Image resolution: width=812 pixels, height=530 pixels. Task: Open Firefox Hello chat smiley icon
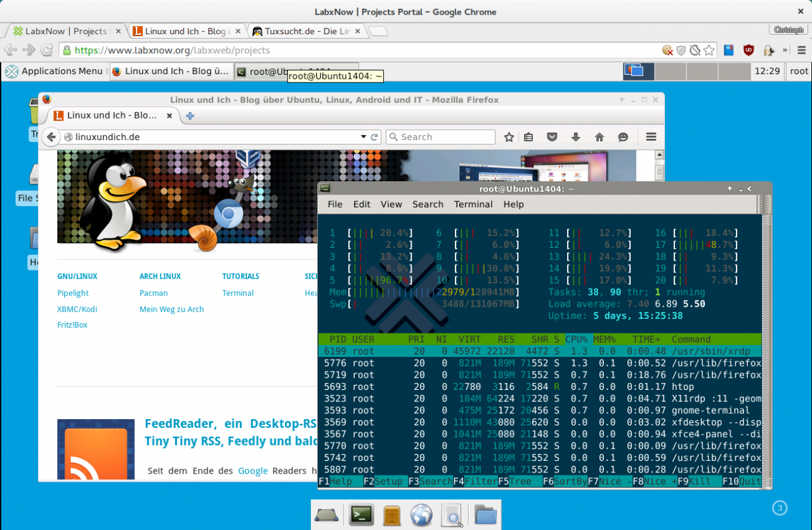point(623,137)
